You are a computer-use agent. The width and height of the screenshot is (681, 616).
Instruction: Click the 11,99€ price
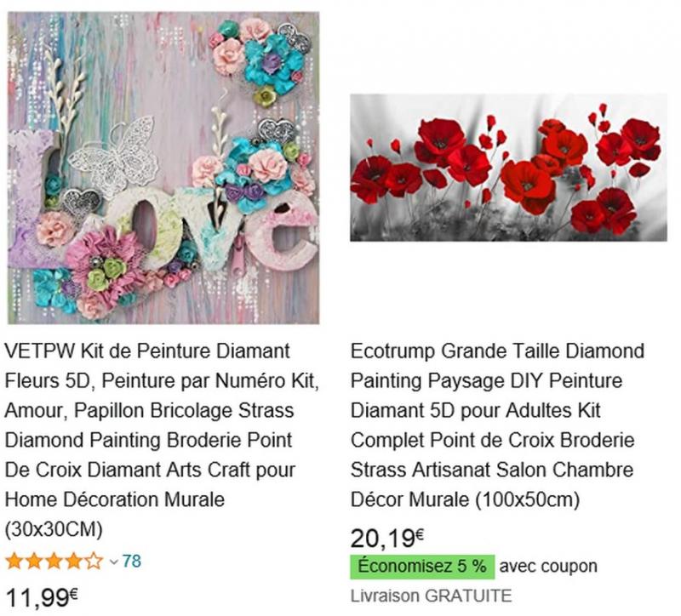pos(41,597)
